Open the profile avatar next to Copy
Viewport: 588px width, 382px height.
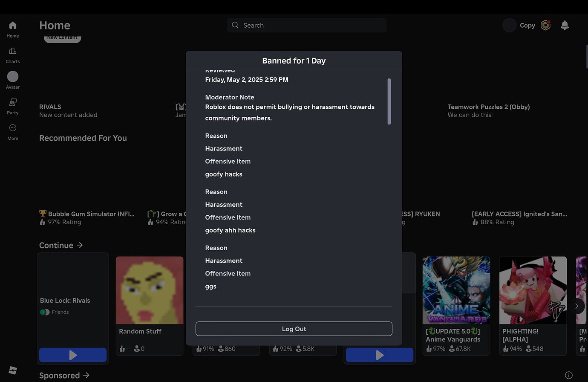(x=509, y=26)
